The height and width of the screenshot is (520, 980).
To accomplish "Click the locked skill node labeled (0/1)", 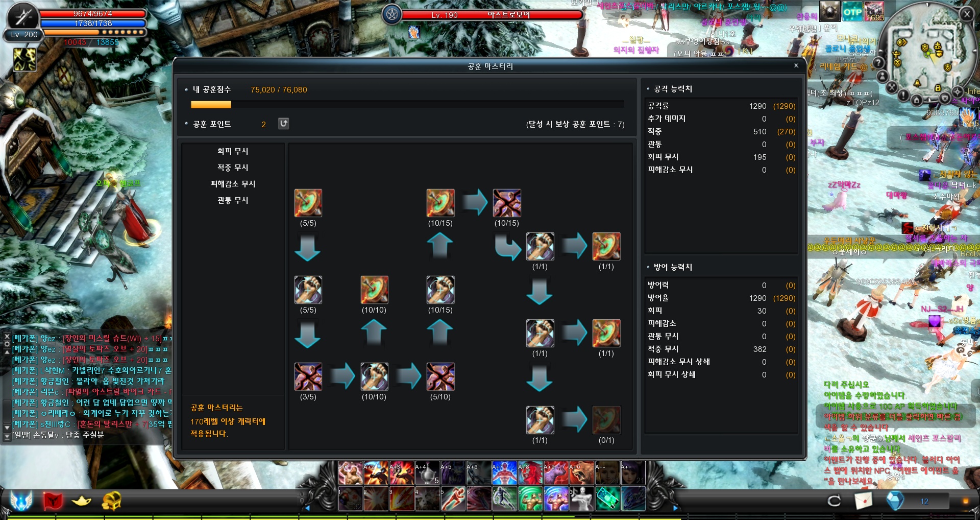I will 606,420.
